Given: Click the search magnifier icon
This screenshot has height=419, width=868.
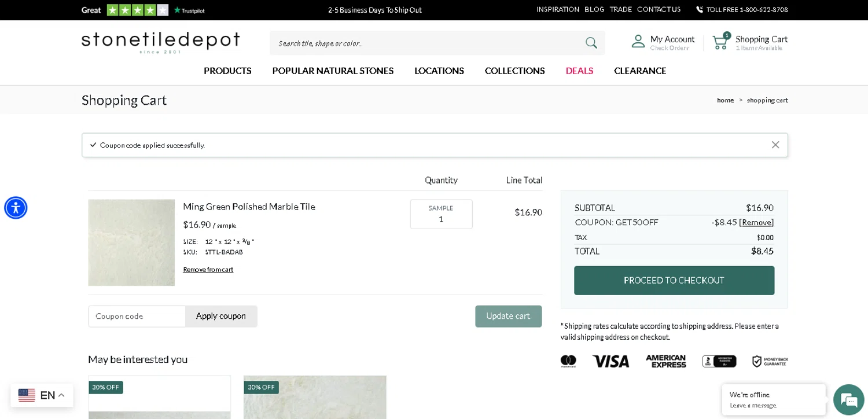Looking at the screenshot, I should [591, 43].
